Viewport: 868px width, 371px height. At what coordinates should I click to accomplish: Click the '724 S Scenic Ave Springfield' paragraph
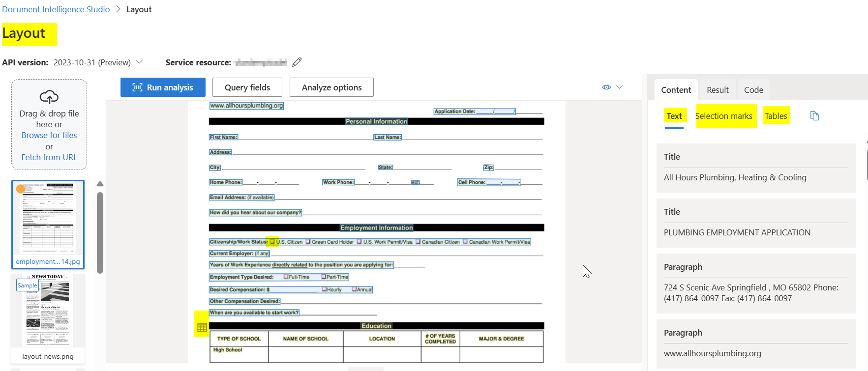[756, 284]
